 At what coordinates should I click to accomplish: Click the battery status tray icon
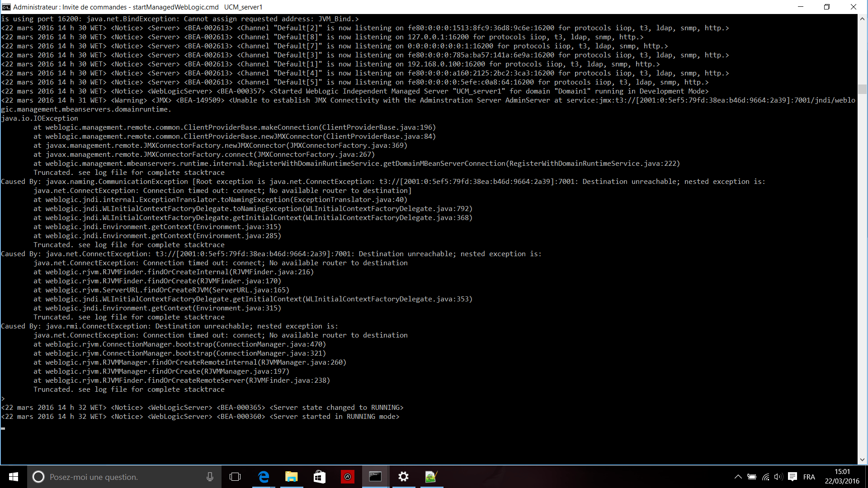coord(752,477)
